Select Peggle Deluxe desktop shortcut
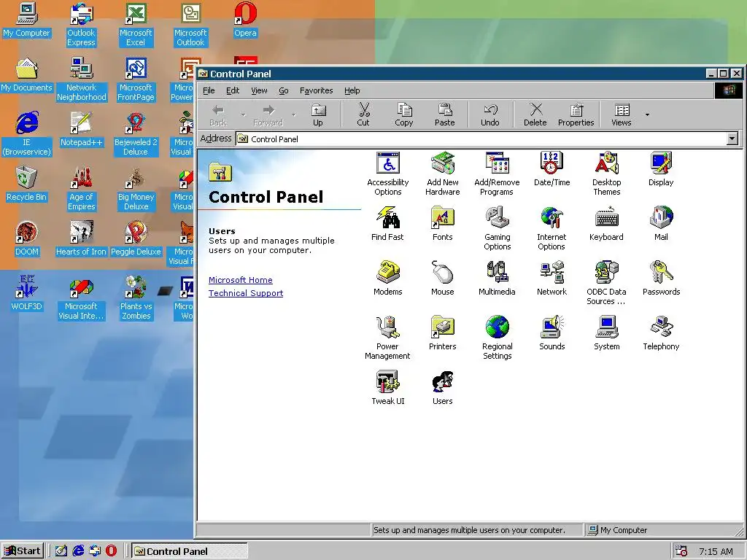 (x=136, y=239)
